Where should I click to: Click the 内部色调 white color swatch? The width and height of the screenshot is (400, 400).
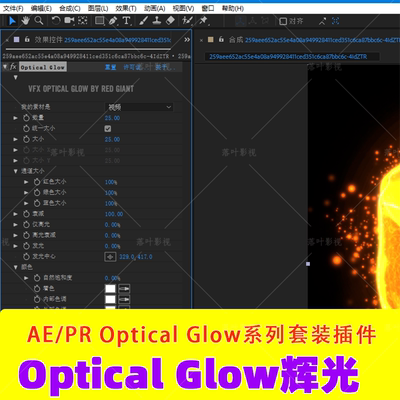click(x=110, y=299)
